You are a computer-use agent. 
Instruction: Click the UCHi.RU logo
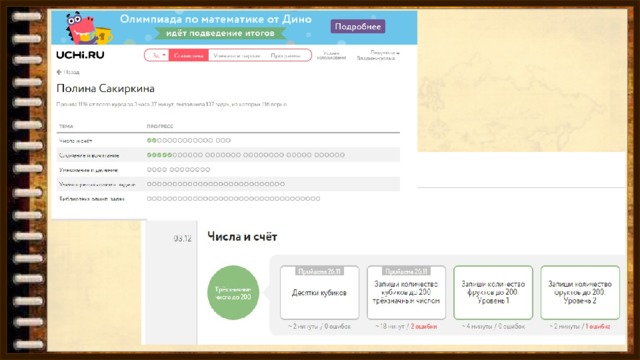80,55
